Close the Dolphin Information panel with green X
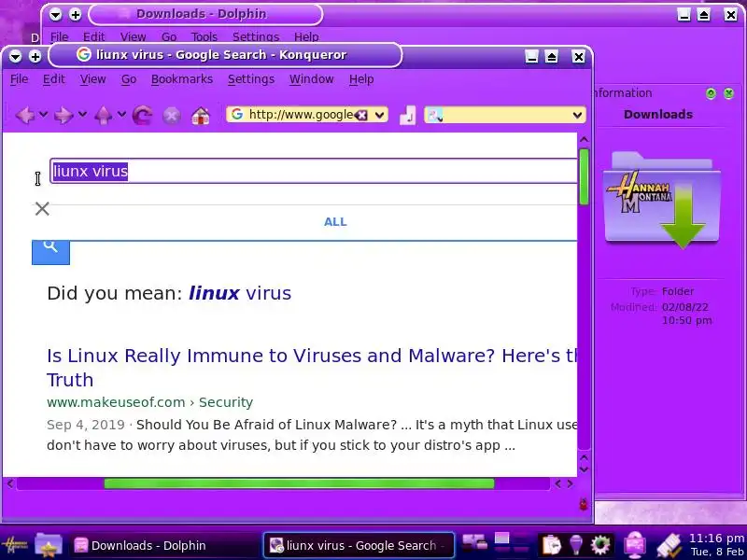This screenshot has height=560, width=747. point(729,93)
